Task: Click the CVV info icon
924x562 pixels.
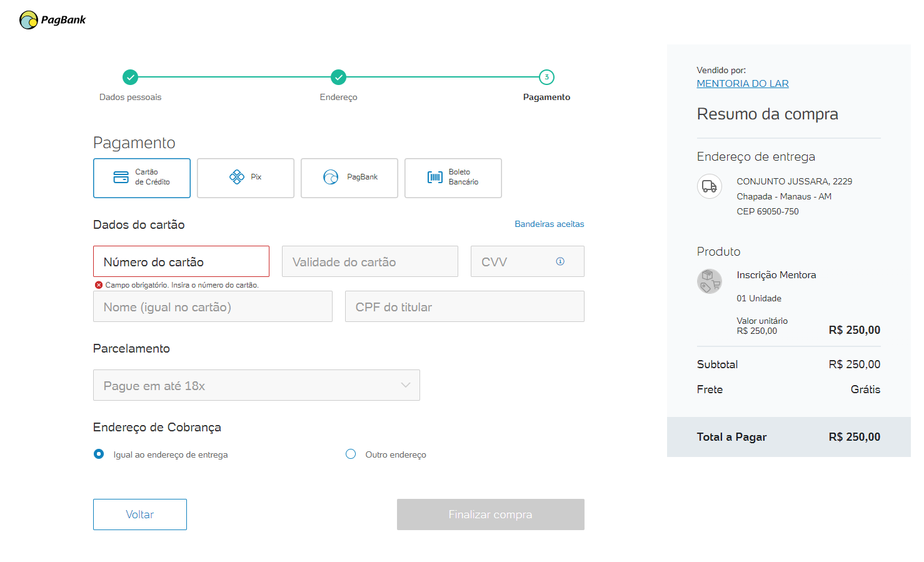Action: pyautogui.click(x=560, y=261)
